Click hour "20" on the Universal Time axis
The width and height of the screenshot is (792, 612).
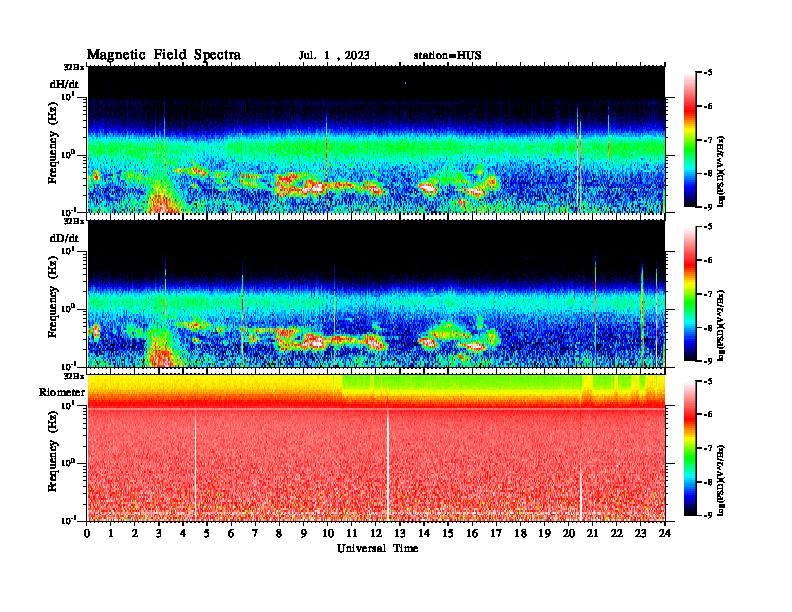(x=568, y=533)
